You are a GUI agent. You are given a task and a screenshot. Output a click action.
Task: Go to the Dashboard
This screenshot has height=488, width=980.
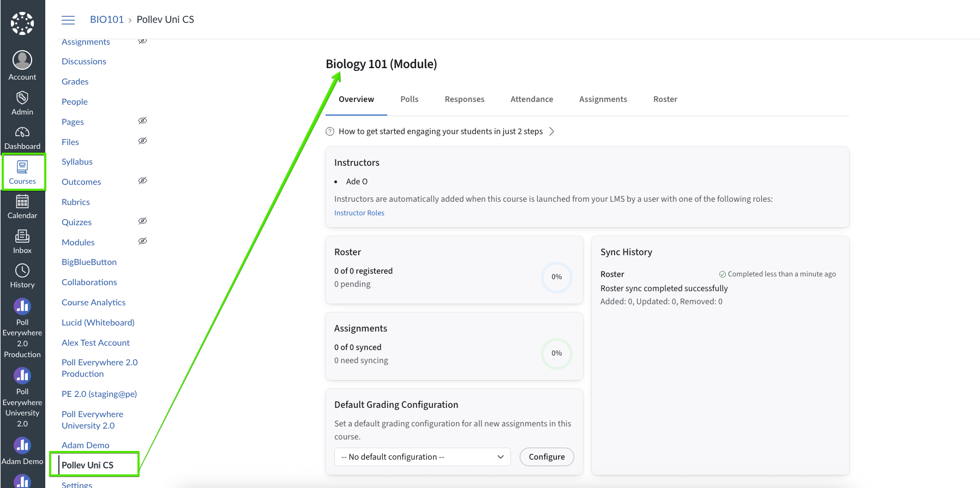coord(22,136)
